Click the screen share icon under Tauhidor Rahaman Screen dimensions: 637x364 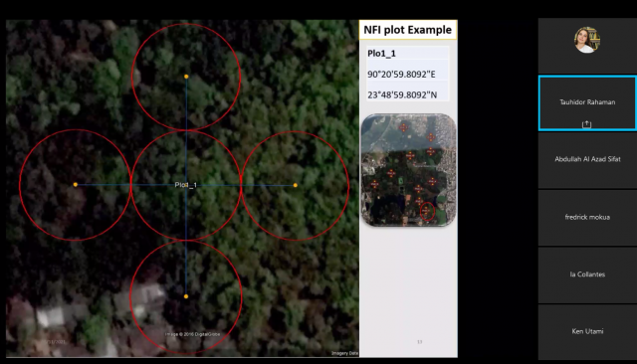pyautogui.click(x=586, y=124)
